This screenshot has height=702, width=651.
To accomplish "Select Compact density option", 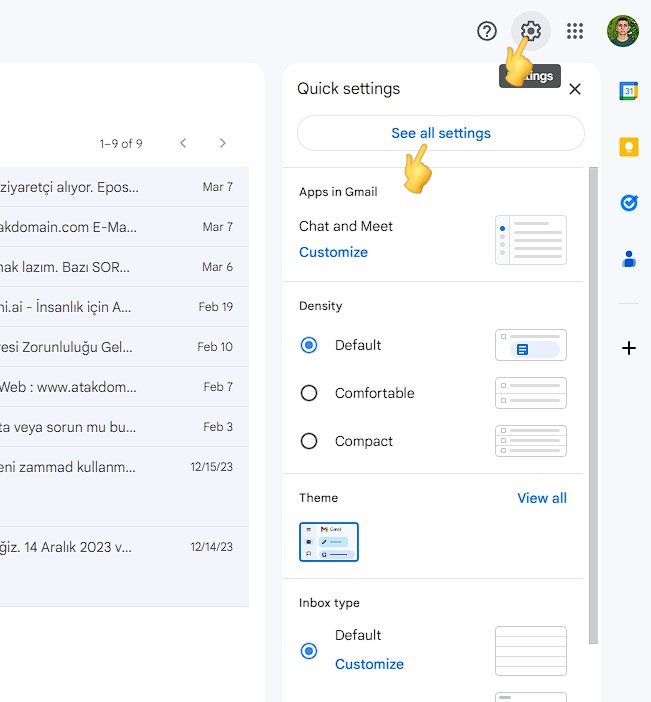I will 309,441.
